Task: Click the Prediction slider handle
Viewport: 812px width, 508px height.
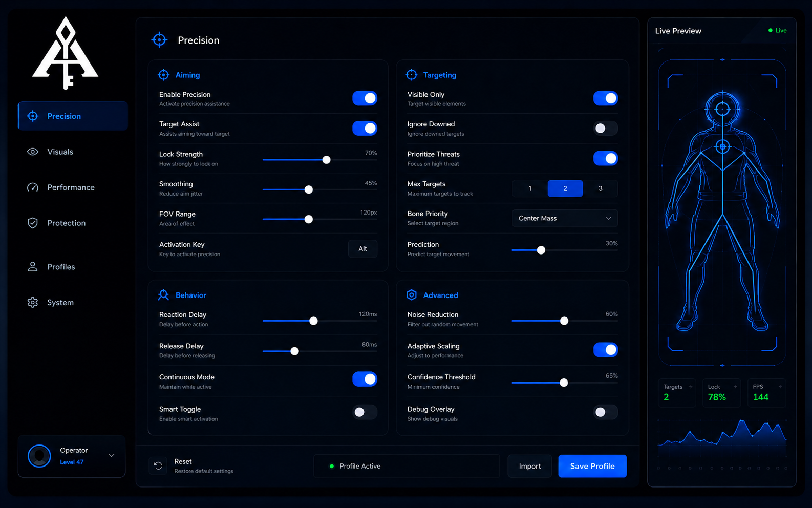Action: 541,250
